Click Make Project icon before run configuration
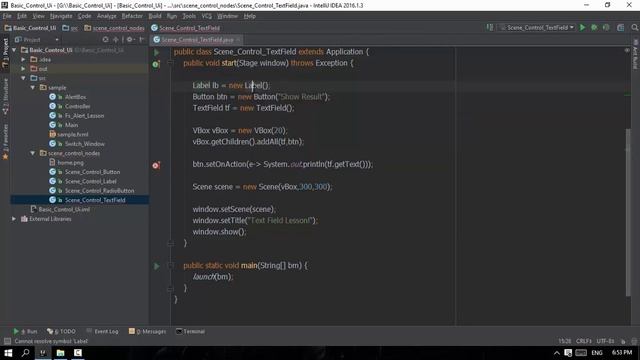The image size is (640, 360). click(490, 27)
